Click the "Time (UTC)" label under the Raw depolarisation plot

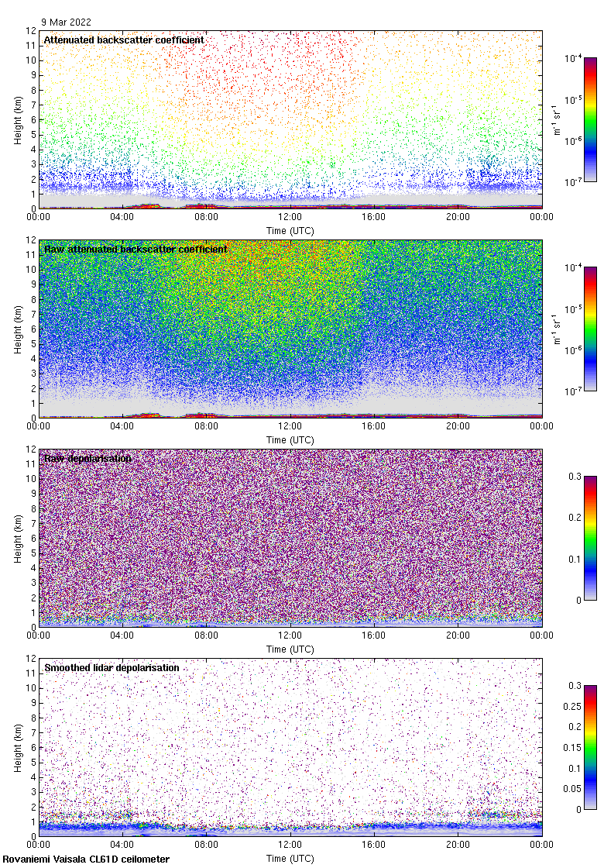point(290,649)
